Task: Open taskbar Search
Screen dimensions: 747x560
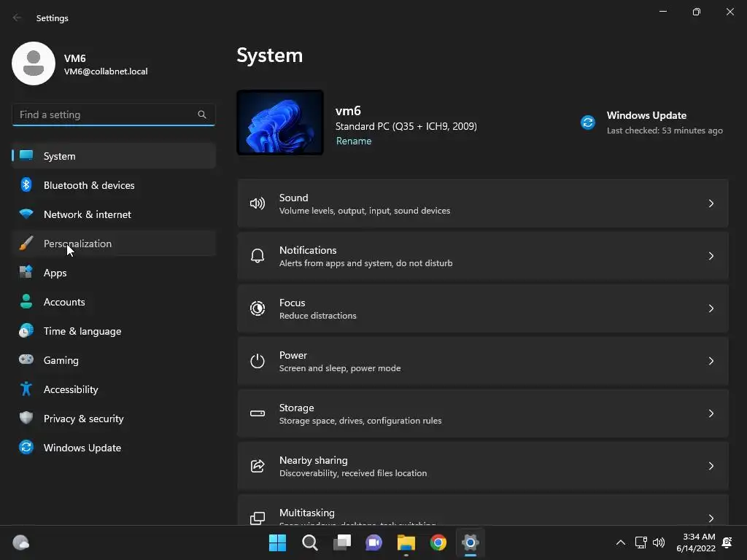Action: tap(309, 542)
